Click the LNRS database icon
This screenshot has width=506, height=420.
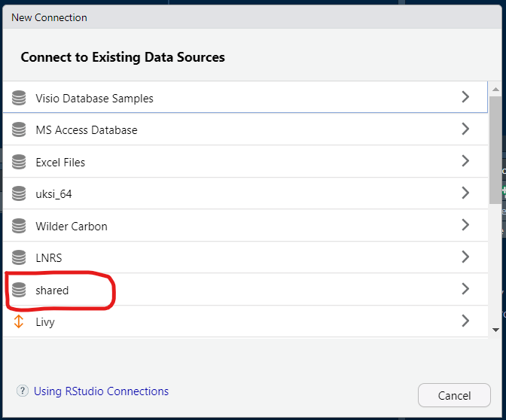point(19,257)
